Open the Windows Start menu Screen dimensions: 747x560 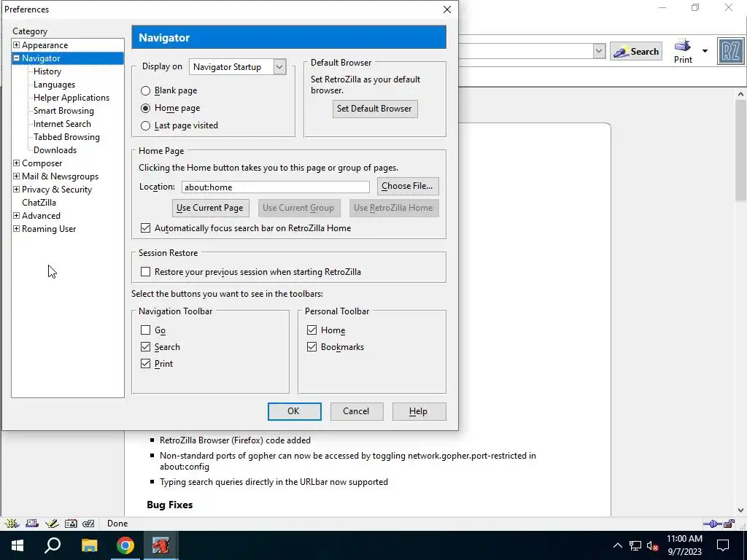click(18, 545)
